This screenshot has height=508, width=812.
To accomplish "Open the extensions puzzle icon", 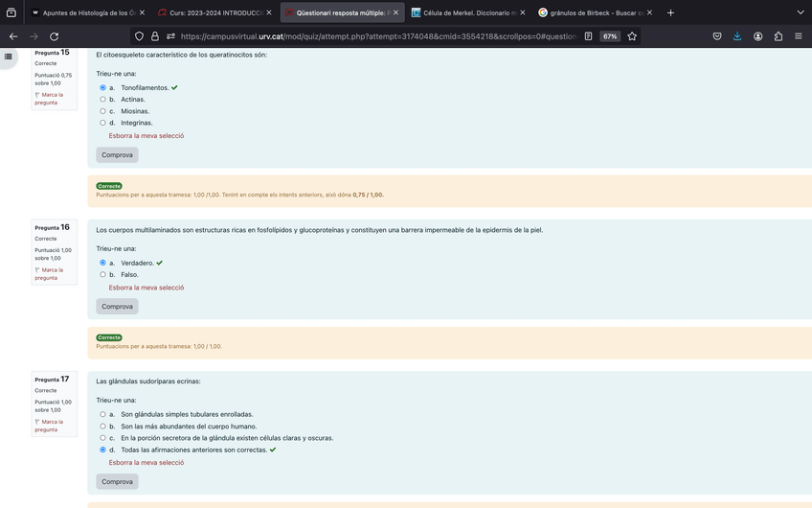I will [x=778, y=36].
